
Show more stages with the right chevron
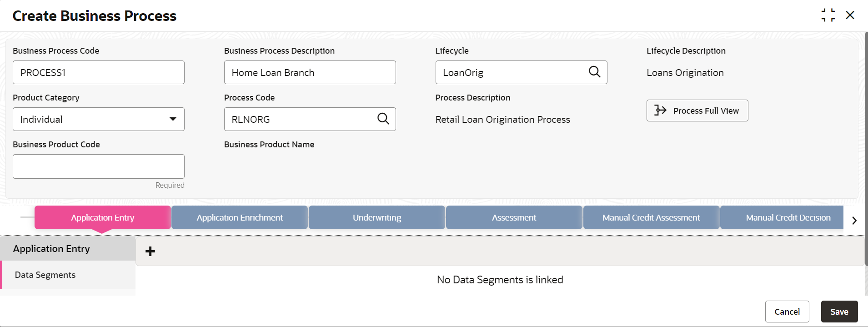(854, 221)
